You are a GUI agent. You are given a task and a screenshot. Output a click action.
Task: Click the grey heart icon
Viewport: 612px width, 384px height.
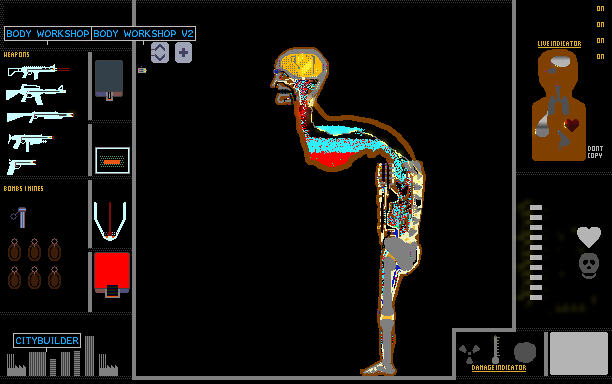pyautogui.click(x=589, y=237)
